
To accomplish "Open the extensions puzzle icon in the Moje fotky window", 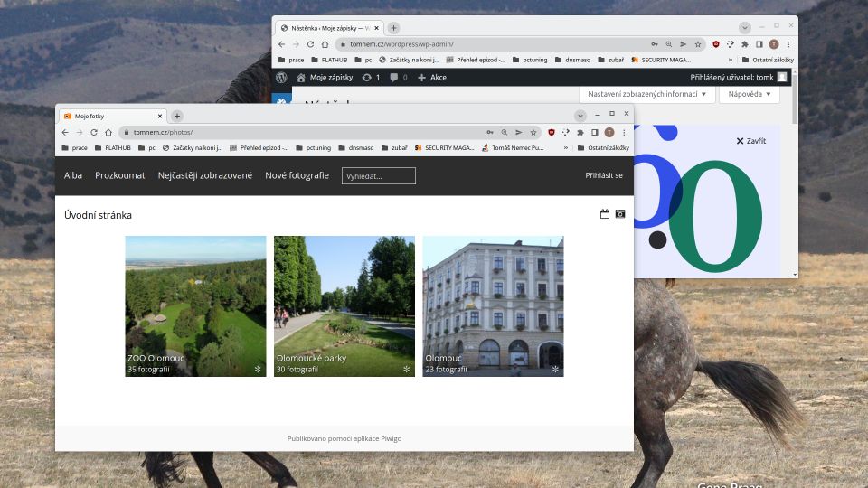I will [x=580, y=132].
